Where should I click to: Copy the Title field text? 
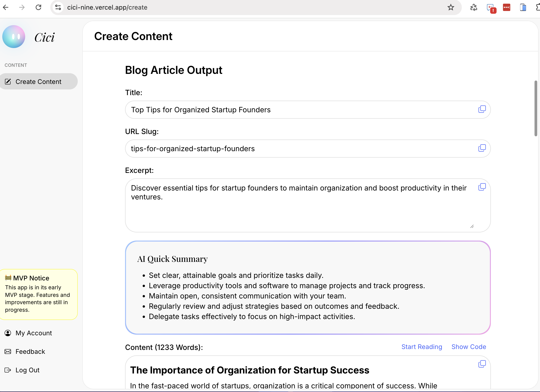point(482,109)
